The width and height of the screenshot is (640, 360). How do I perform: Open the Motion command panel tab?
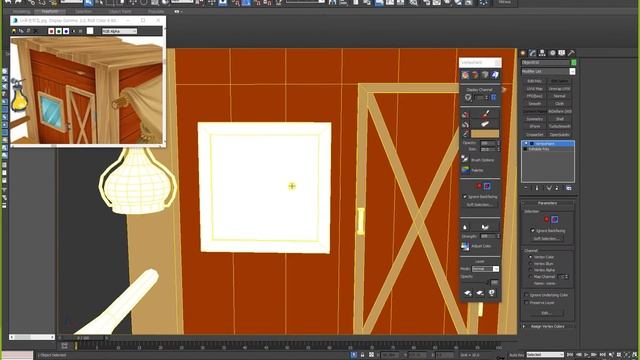point(552,53)
